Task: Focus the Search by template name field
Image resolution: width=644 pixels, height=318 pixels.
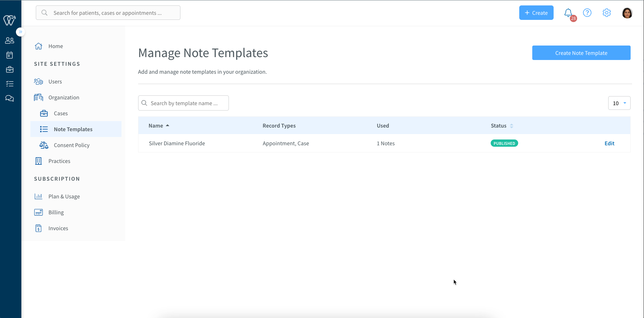Action: [x=183, y=103]
